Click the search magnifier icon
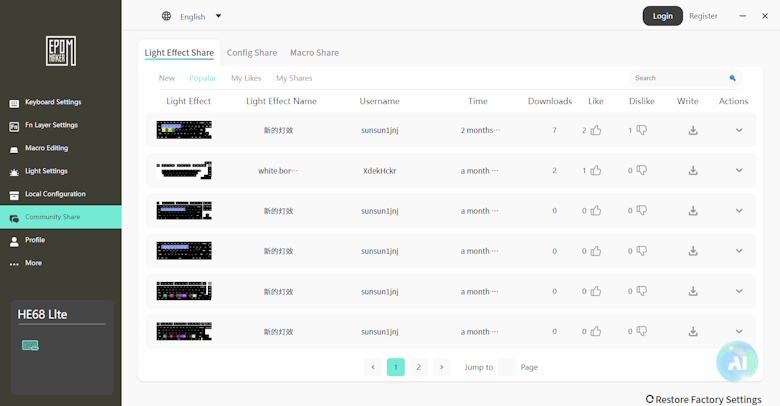This screenshot has width=780, height=406. pyautogui.click(x=733, y=78)
